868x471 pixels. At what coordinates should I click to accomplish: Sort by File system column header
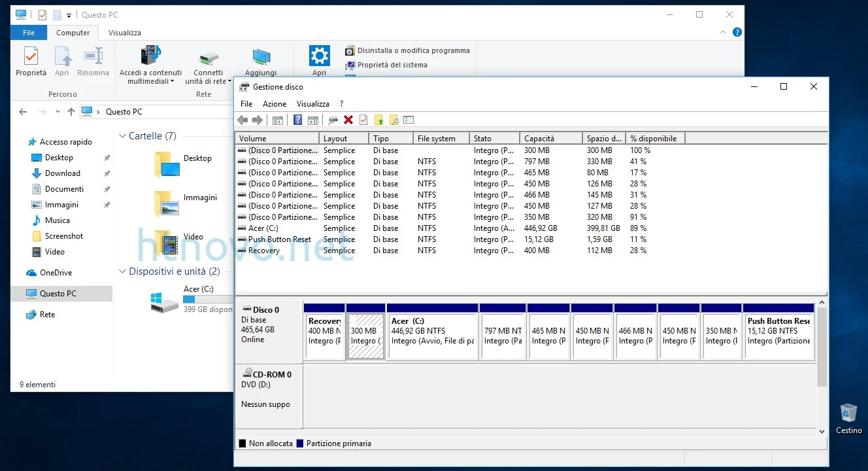[441, 139]
